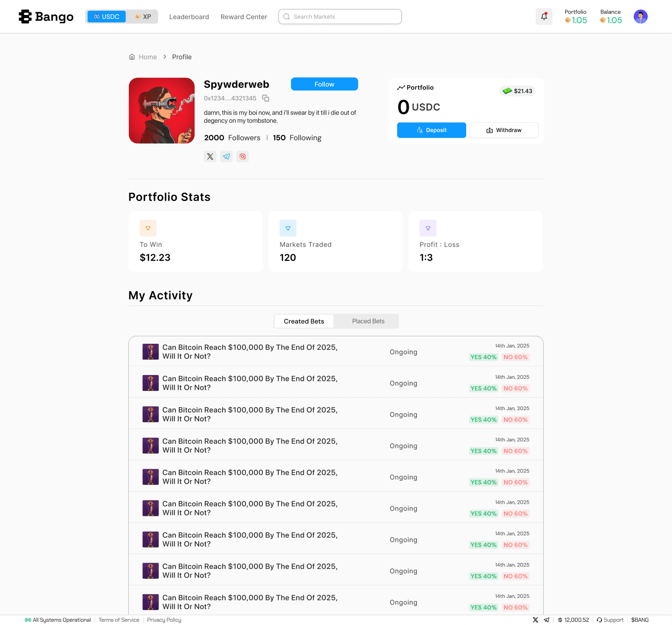Open the Terms of Service
672x625 pixels.
click(x=119, y=619)
